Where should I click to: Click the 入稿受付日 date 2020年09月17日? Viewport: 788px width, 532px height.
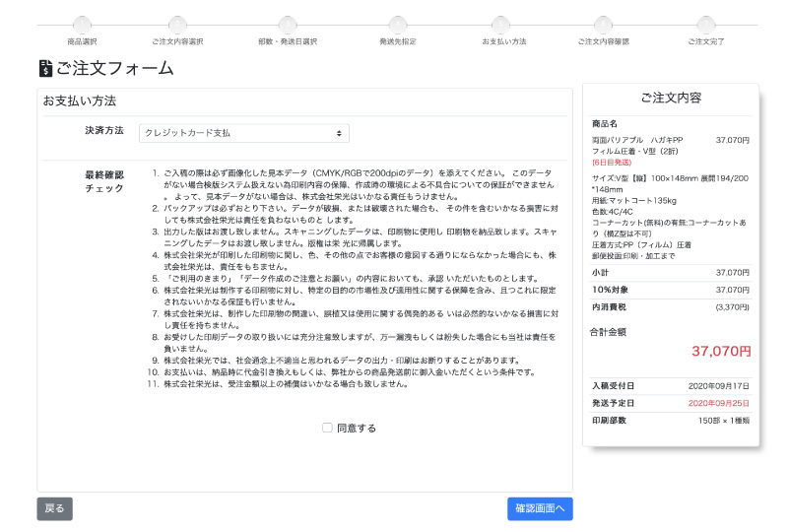tap(718, 385)
